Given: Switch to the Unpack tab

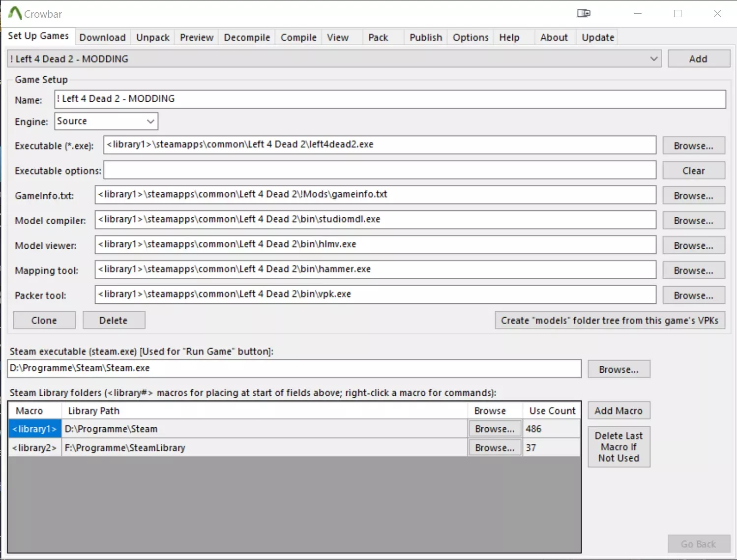Looking at the screenshot, I should point(153,37).
